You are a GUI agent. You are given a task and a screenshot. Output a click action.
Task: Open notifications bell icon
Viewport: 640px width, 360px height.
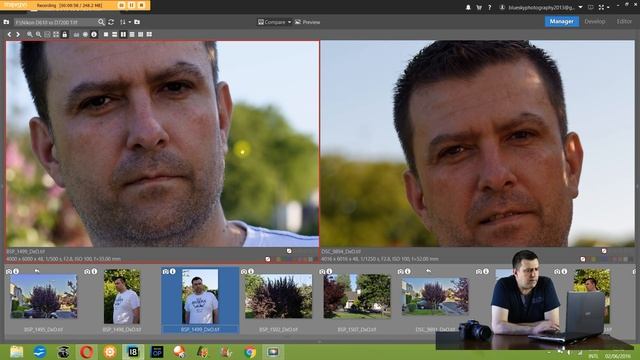(x=468, y=7)
